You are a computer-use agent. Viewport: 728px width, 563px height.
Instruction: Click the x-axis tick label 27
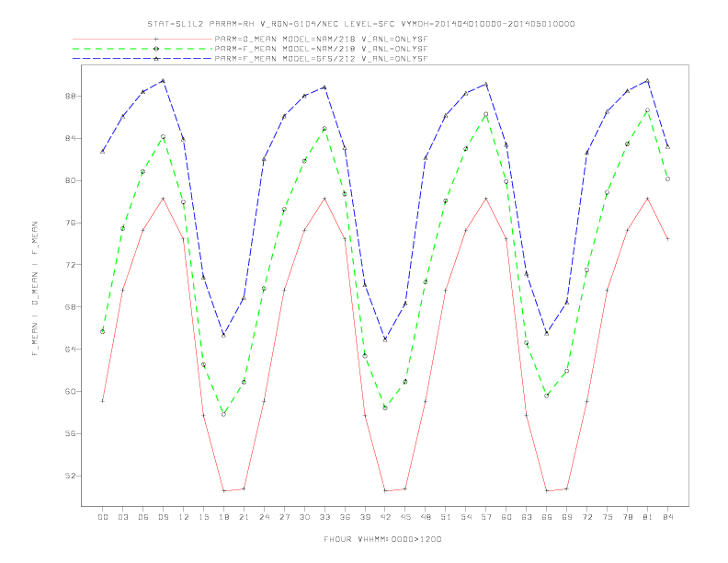[x=284, y=517]
